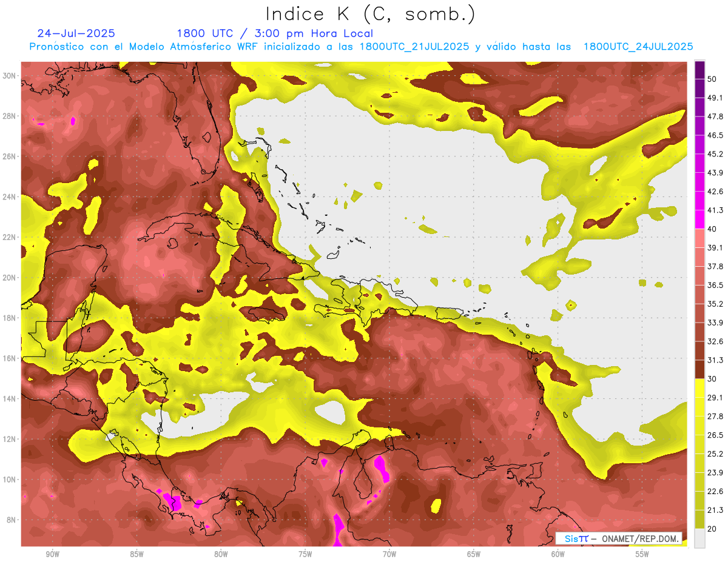This screenshot has height=562, width=728.
Task: Click the title "Indice K (C, somb.)"
Action: click(370, 14)
